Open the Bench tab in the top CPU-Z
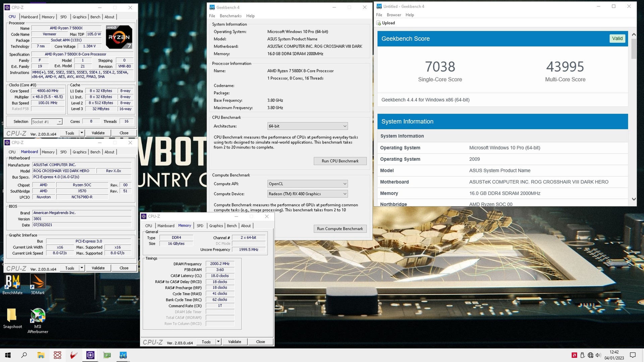The image size is (644, 362). 95,17
